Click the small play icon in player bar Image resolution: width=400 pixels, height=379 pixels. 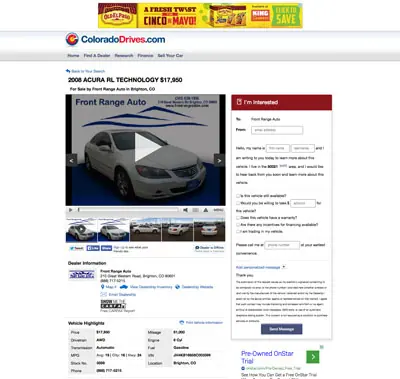point(70,210)
